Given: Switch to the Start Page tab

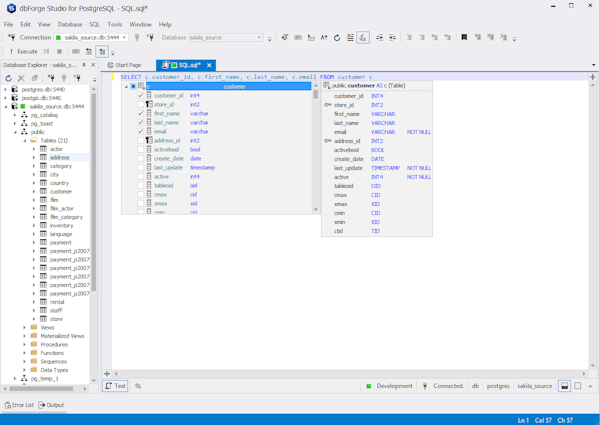Looking at the screenshot, I should (x=127, y=65).
